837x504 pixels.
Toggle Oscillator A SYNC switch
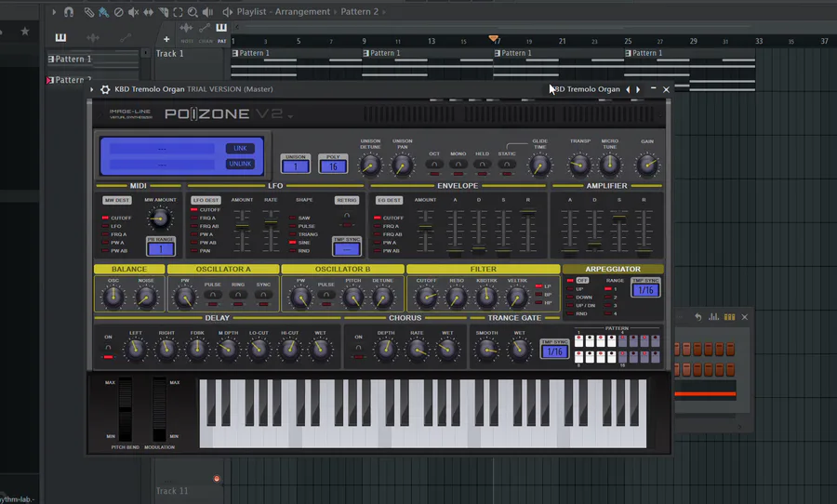[x=263, y=295]
